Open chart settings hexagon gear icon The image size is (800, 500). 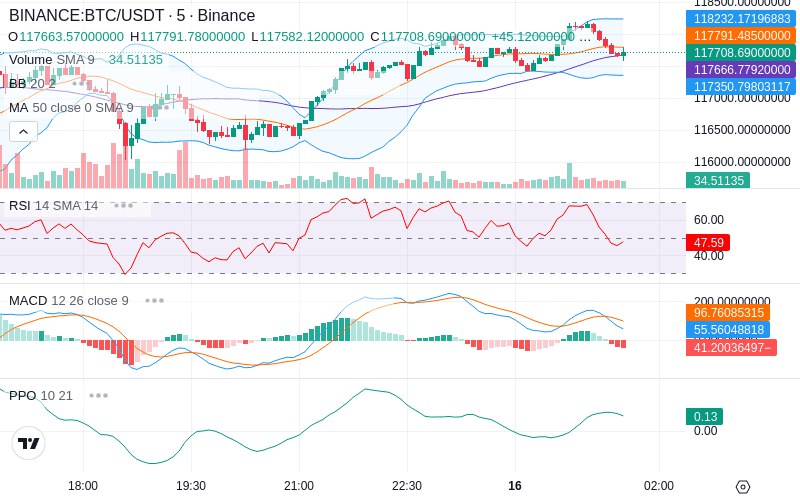click(743, 487)
